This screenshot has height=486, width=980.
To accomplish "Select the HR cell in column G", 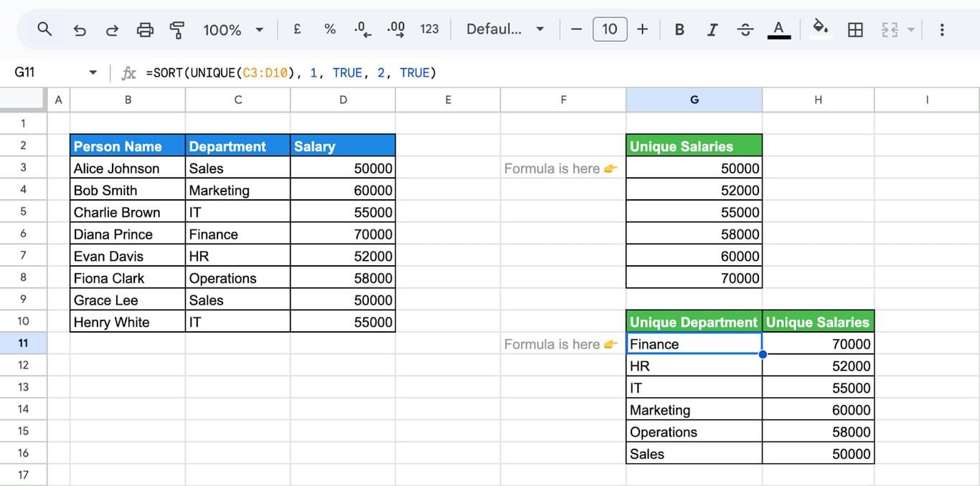I will (x=694, y=366).
